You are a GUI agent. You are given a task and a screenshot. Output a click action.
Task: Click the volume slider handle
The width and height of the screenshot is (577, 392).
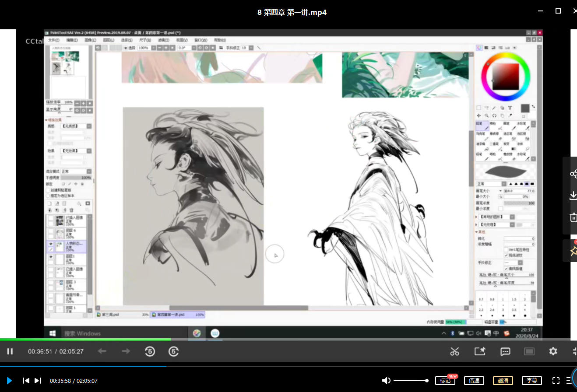coord(427,381)
